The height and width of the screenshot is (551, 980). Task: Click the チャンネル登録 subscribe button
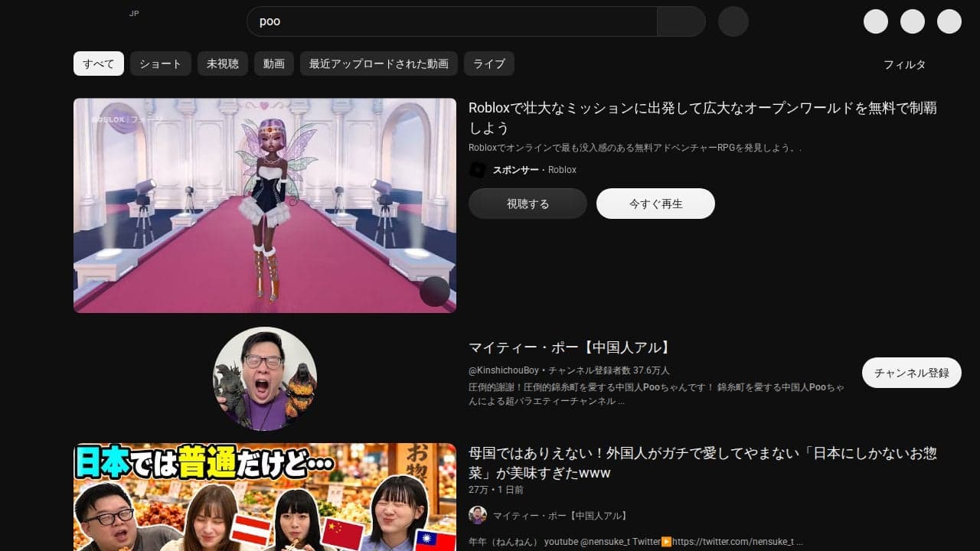point(912,373)
